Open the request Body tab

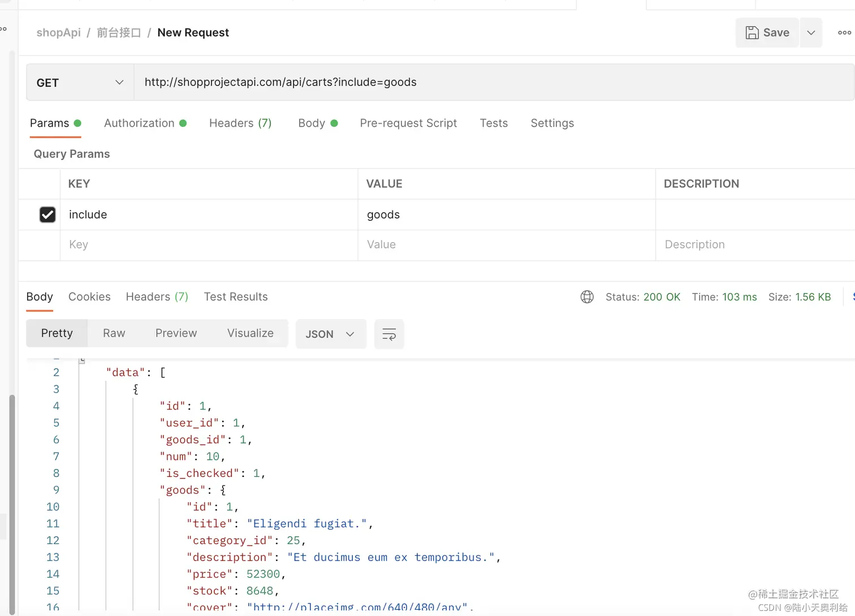tap(318, 123)
